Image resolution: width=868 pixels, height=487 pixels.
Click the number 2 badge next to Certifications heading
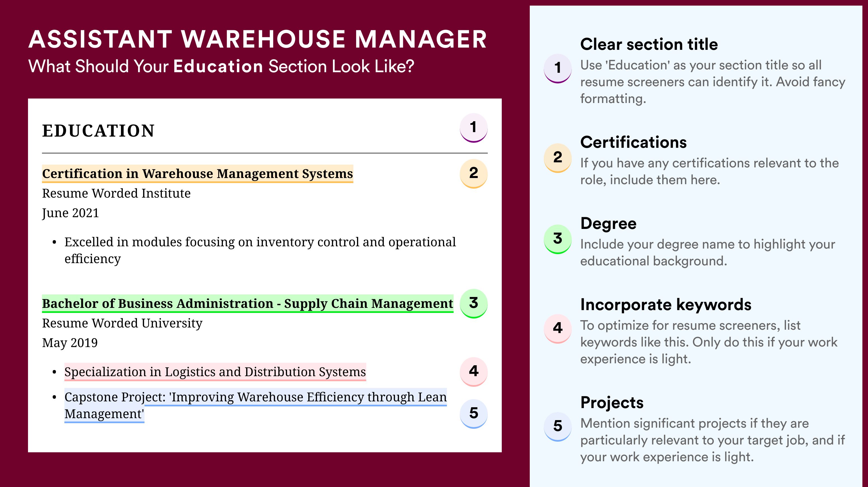[x=558, y=158]
